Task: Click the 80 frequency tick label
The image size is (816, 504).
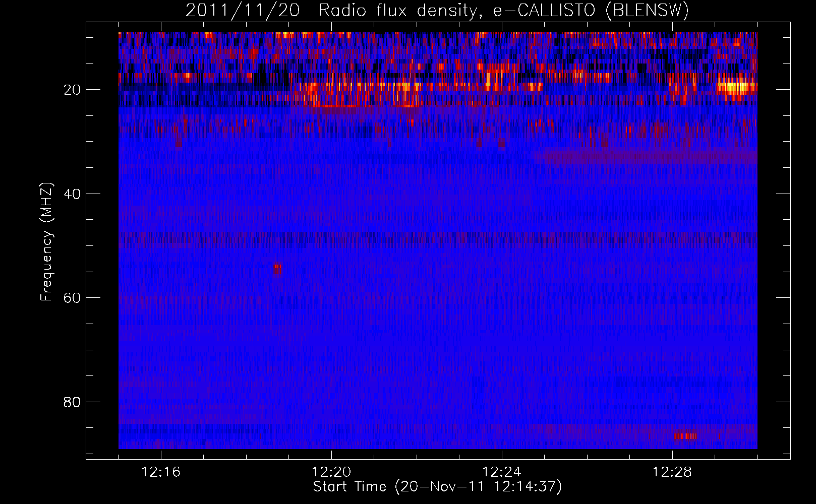Action: 72,402
